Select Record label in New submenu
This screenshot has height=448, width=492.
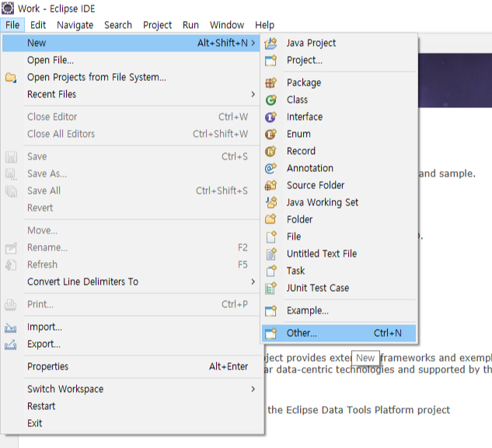[x=301, y=151]
